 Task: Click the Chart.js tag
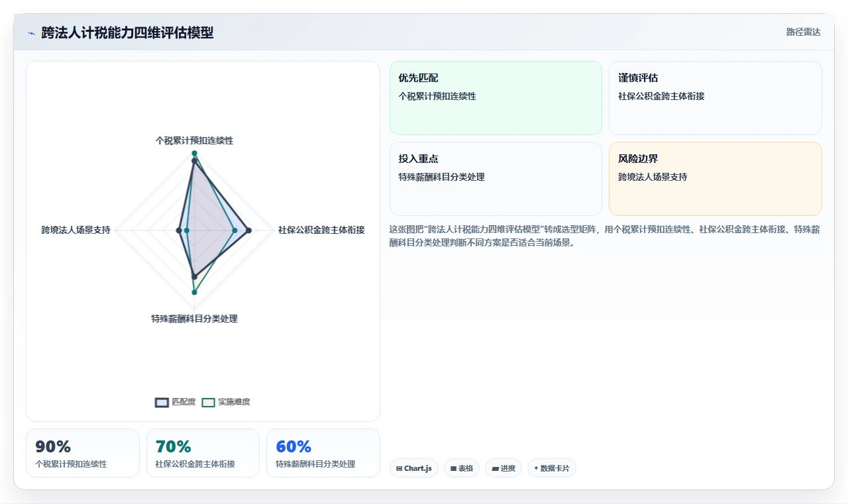pyautogui.click(x=414, y=468)
